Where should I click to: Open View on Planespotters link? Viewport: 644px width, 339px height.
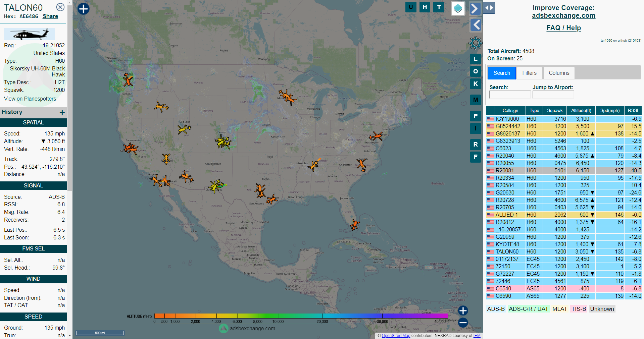click(x=30, y=99)
